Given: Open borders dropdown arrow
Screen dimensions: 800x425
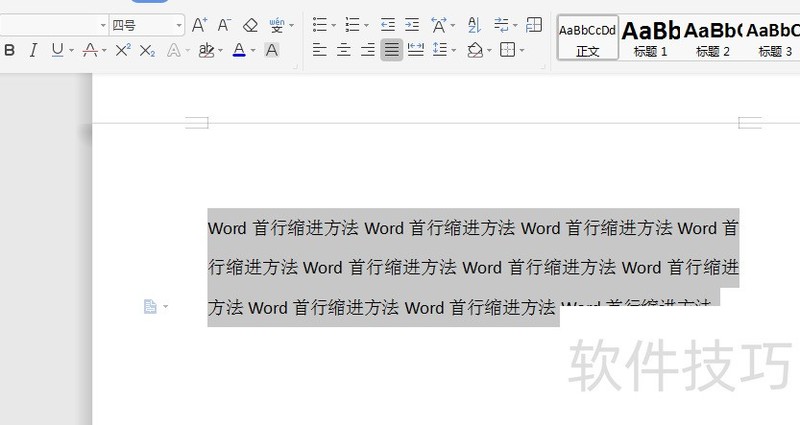Looking at the screenshot, I should tap(522, 50).
